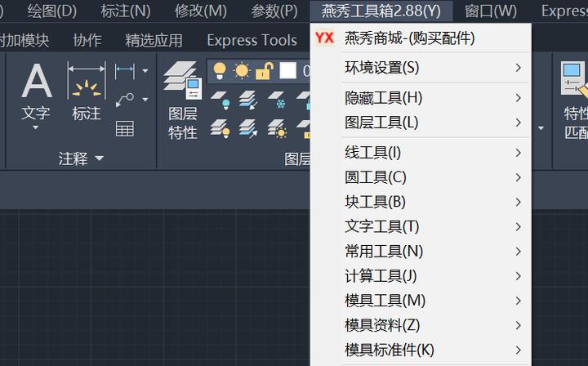Open the 标注(N) menu in the menu bar
Image resolution: width=588 pixels, height=366 pixels.
(126, 11)
